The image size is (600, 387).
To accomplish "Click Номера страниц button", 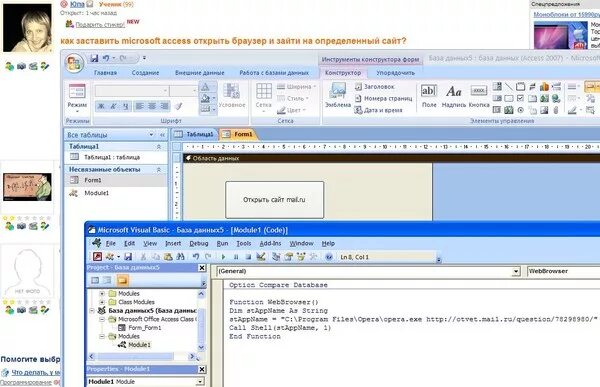I will (x=383, y=98).
